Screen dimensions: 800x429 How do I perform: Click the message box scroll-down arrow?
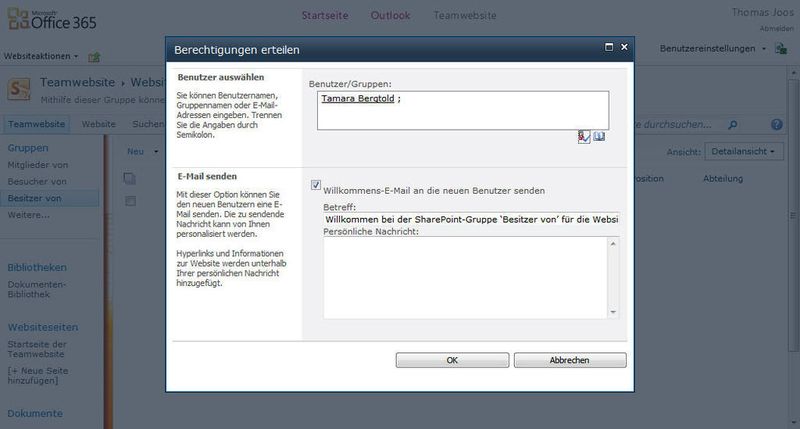tap(613, 312)
